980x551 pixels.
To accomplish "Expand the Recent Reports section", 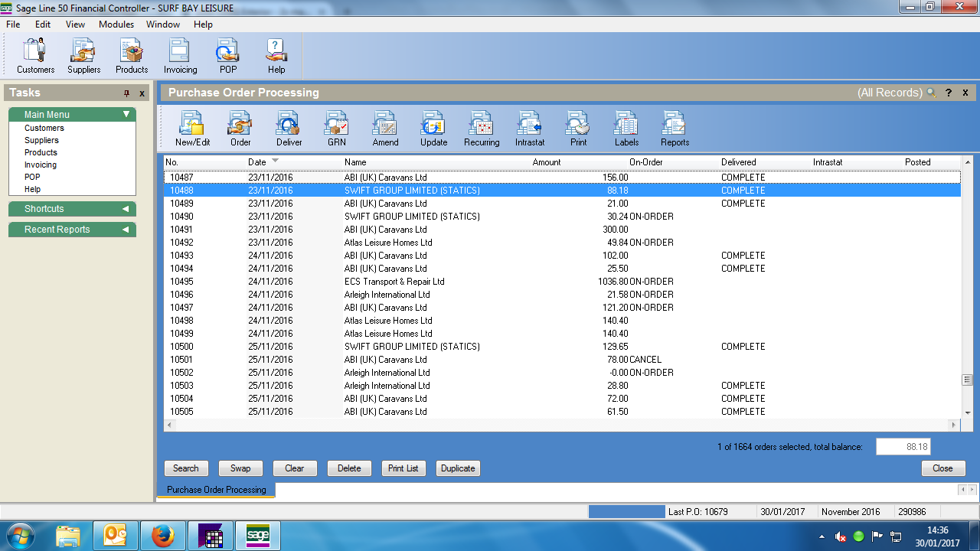I will (126, 230).
